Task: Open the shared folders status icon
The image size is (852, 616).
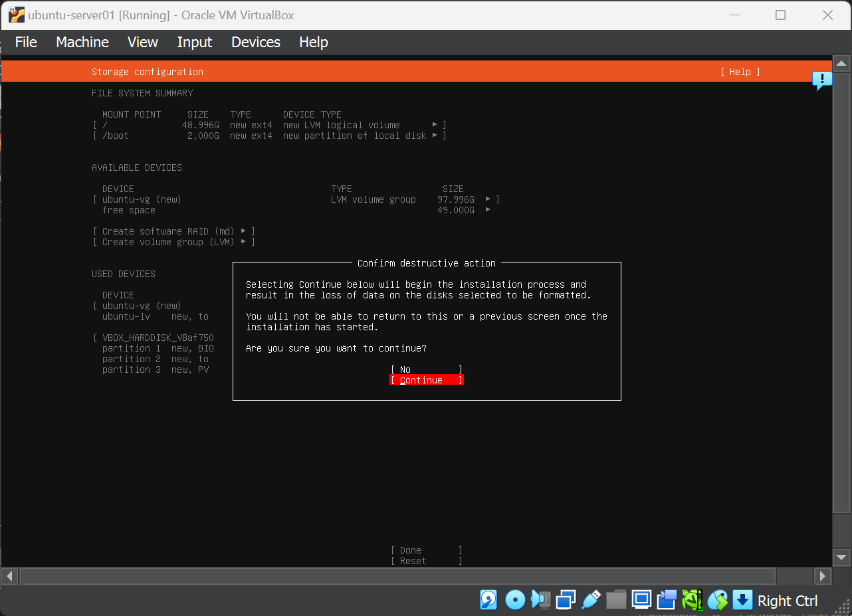Action: pyautogui.click(x=616, y=600)
